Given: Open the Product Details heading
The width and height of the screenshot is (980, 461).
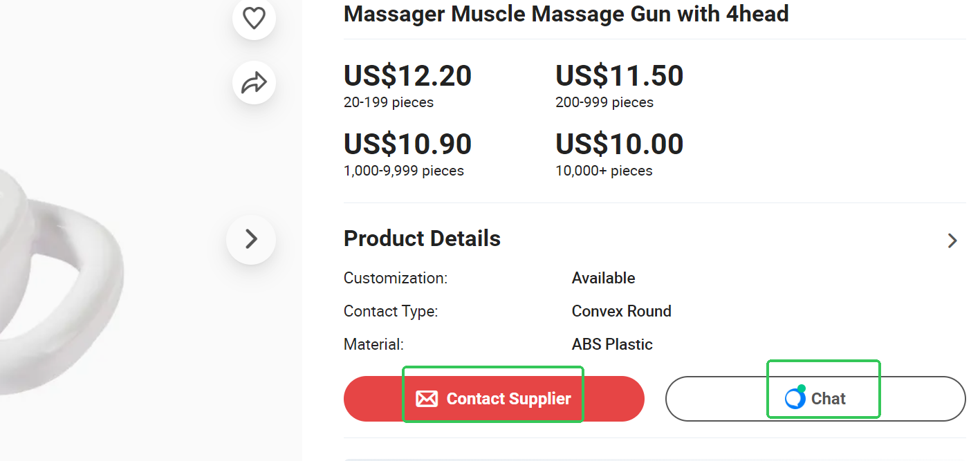Looking at the screenshot, I should click(422, 238).
